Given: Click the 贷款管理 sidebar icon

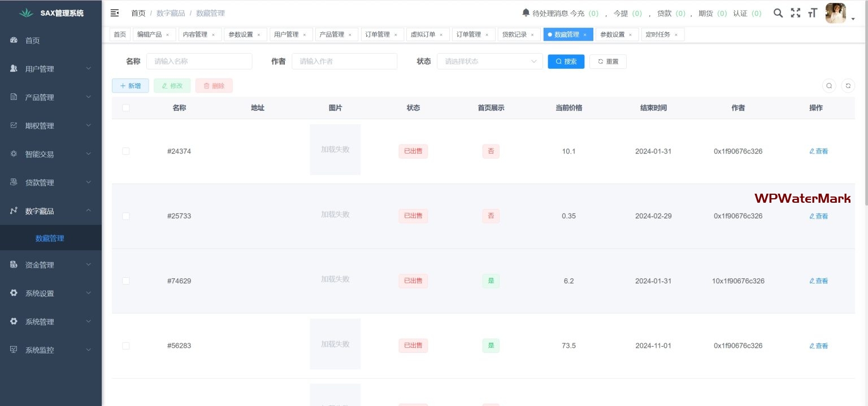Looking at the screenshot, I should pyautogui.click(x=14, y=182).
